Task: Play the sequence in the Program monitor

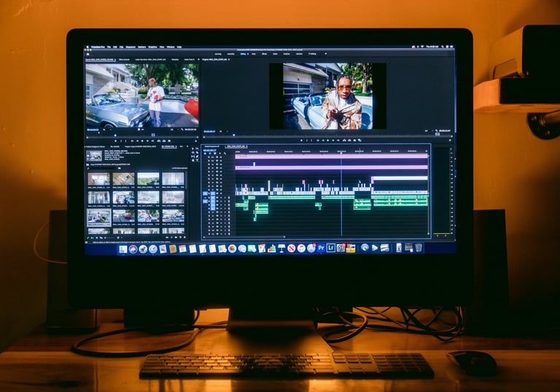Action: click(328, 141)
